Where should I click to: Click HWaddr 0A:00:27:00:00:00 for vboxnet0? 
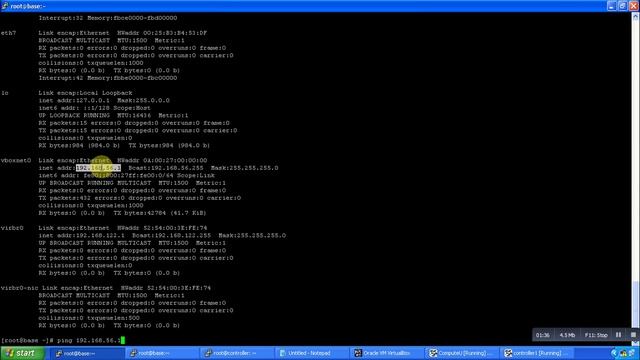click(x=162, y=160)
